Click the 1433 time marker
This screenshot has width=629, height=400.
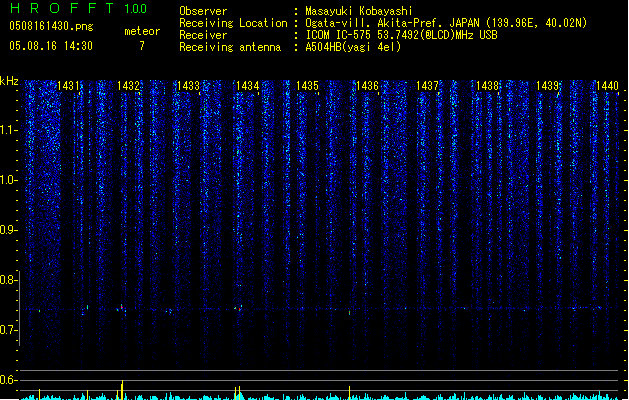tap(188, 86)
